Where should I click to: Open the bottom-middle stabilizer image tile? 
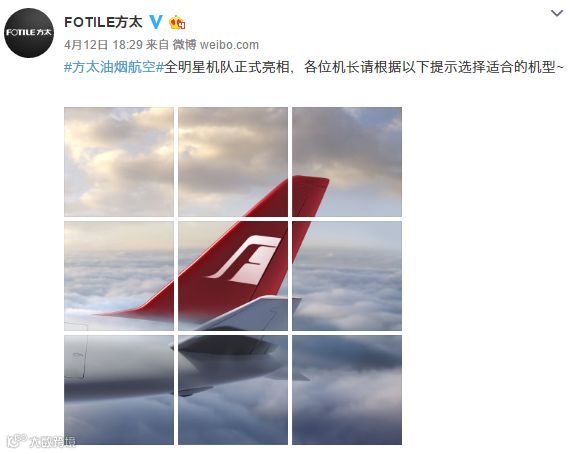[233, 390]
